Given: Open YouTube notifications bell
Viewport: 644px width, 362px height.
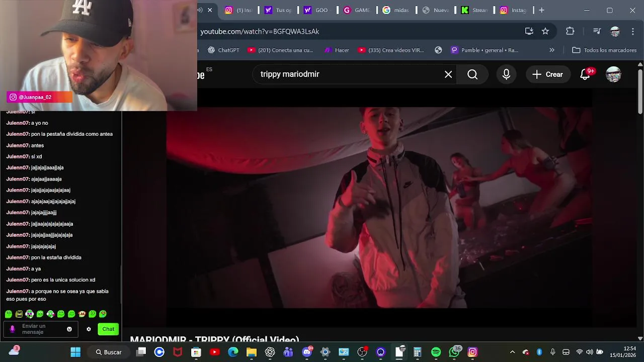Looking at the screenshot, I should click(585, 74).
